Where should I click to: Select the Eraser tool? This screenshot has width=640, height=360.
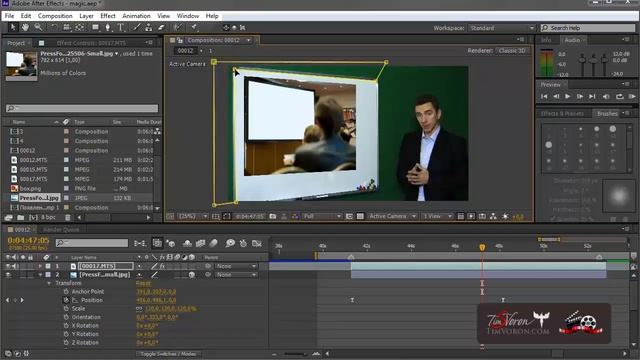[x=161, y=27]
